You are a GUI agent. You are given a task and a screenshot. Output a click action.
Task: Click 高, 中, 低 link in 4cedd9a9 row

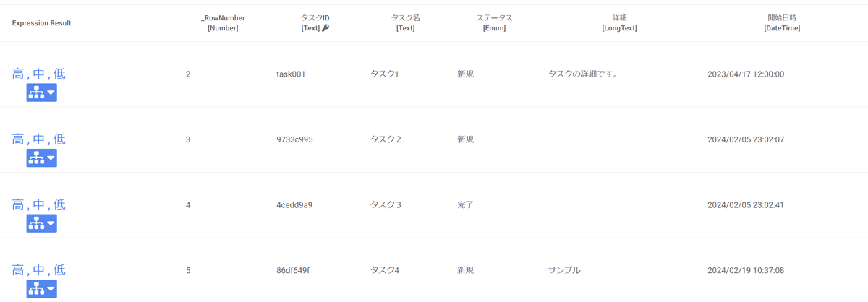tap(38, 204)
